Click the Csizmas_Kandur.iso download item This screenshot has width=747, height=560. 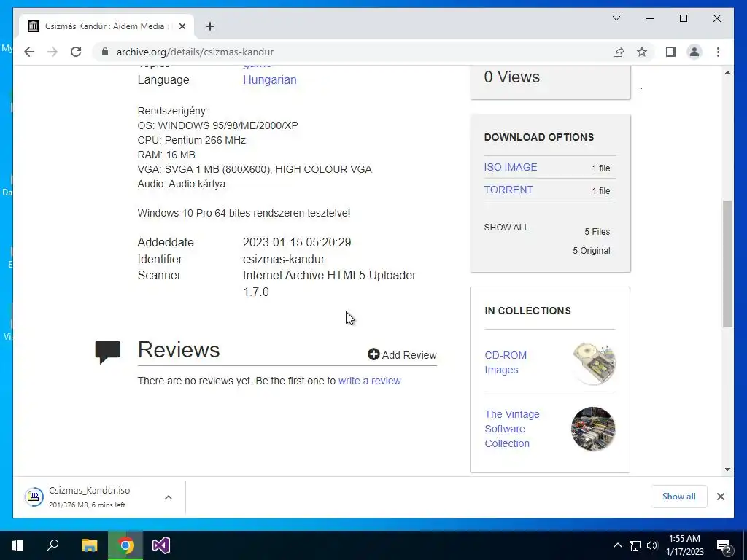pyautogui.click(x=89, y=497)
